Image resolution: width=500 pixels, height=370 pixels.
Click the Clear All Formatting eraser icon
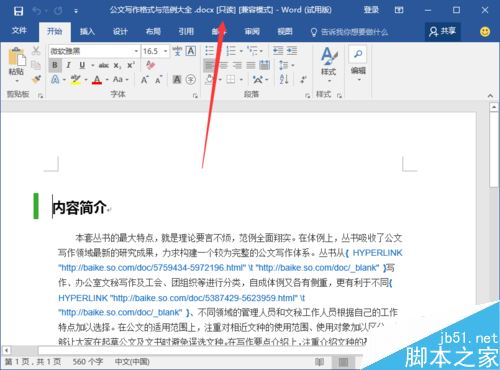click(x=150, y=65)
